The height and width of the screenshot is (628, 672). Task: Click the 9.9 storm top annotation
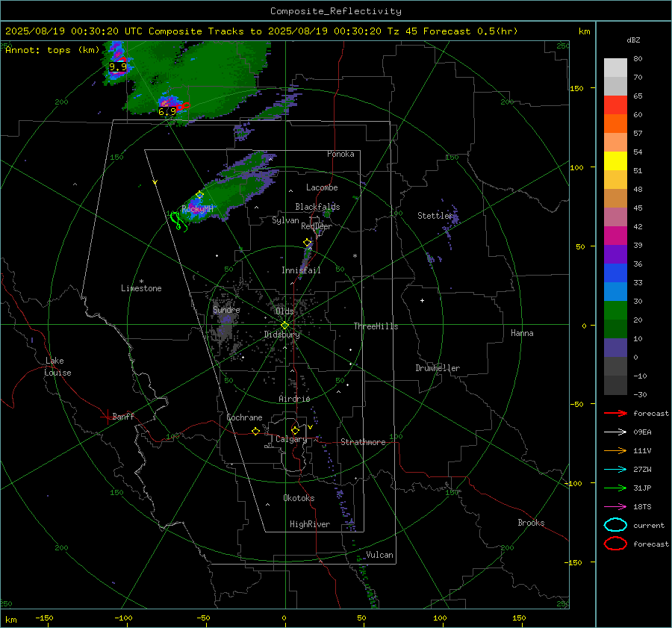[117, 67]
